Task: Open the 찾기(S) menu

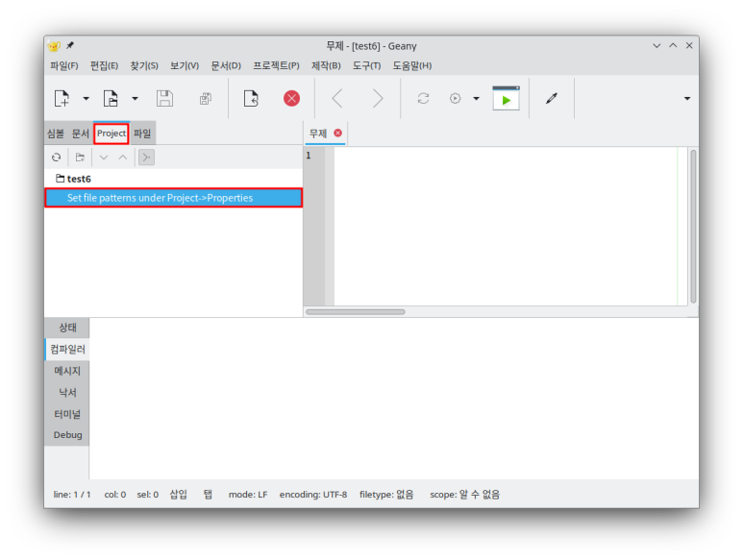Action: pos(144,66)
